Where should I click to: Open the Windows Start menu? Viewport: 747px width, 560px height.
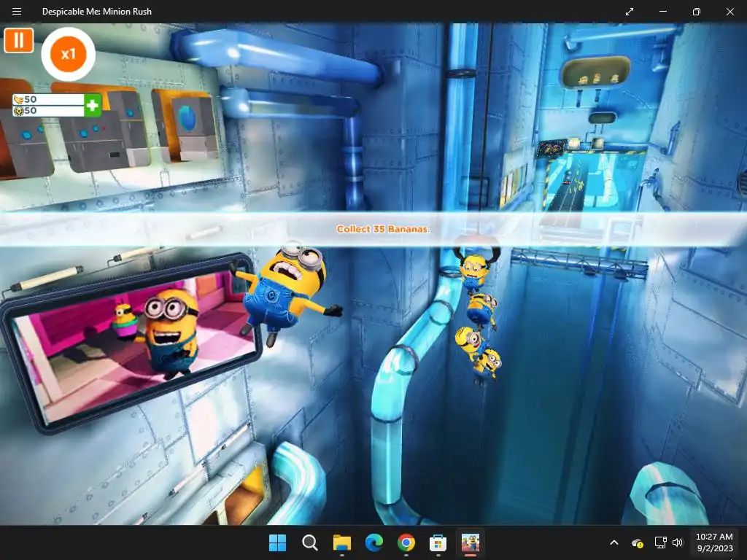tap(277, 542)
